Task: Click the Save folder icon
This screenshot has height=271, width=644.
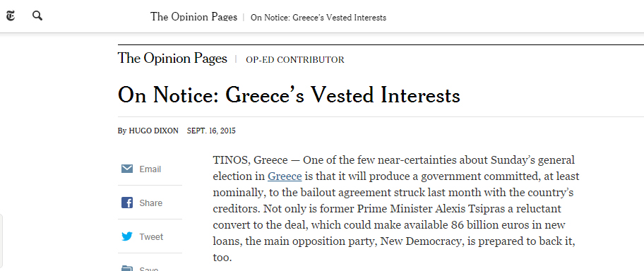Action: click(127, 268)
